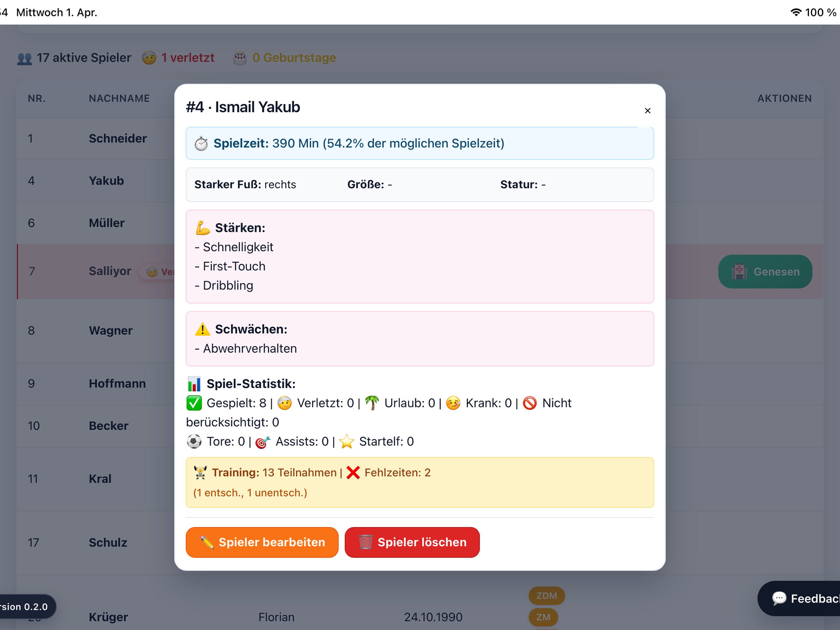Click the Training 13 Teilnahmen text
Viewport: 840px width, 630px height.
pyautogui.click(x=274, y=472)
